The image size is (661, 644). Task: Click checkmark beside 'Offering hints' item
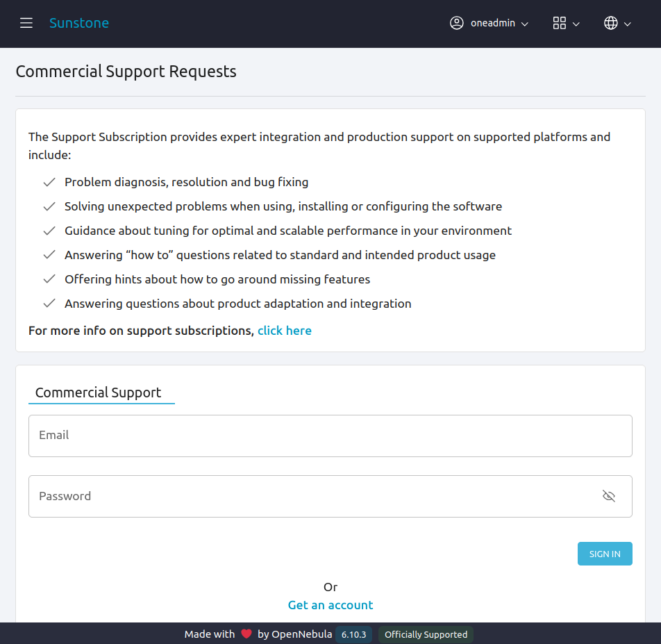49,279
